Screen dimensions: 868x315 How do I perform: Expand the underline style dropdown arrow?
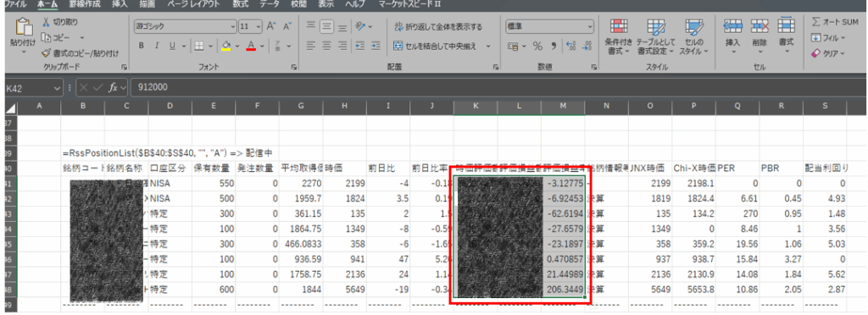(184, 46)
